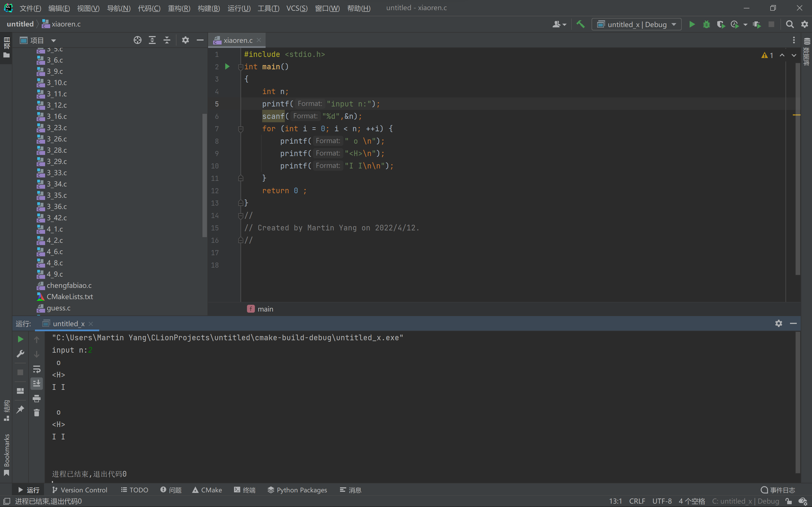Open chengfabiao.c in project tree
This screenshot has width=812, height=507.
(69, 285)
